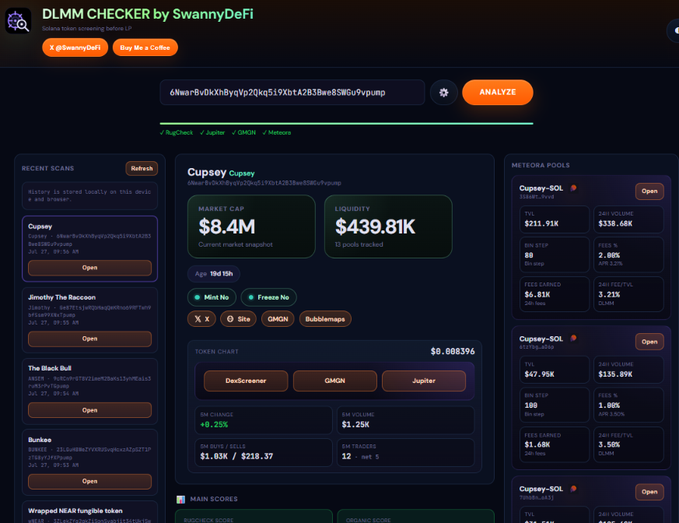The image size is (679, 523).
Task: Refresh the recent scans list
Action: click(142, 168)
